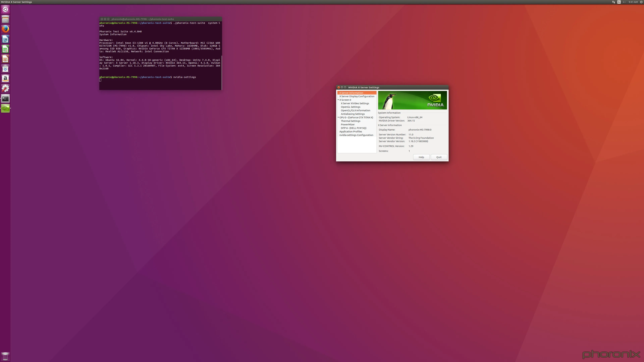Open the session gear menu in top panel

pos(641,2)
